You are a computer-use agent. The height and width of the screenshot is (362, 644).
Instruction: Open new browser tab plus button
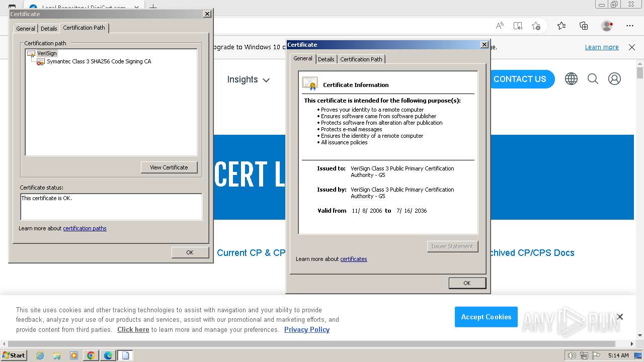click(x=153, y=7)
